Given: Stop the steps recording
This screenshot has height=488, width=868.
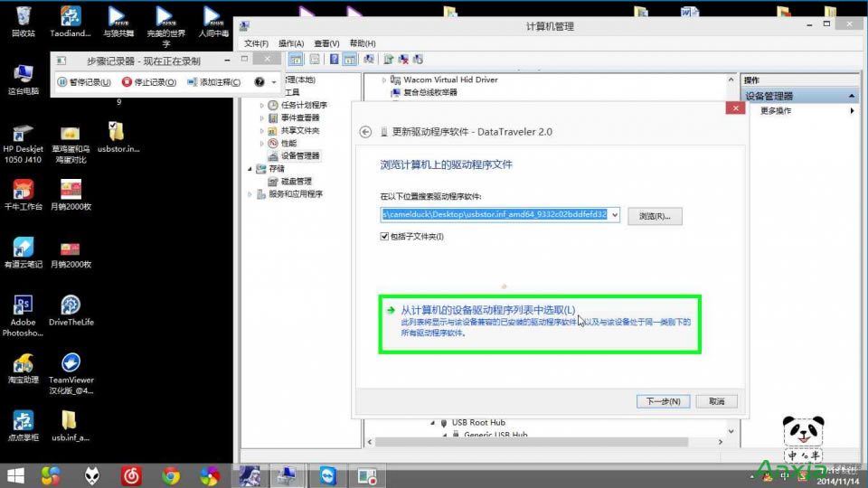Looking at the screenshot, I should coord(148,82).
